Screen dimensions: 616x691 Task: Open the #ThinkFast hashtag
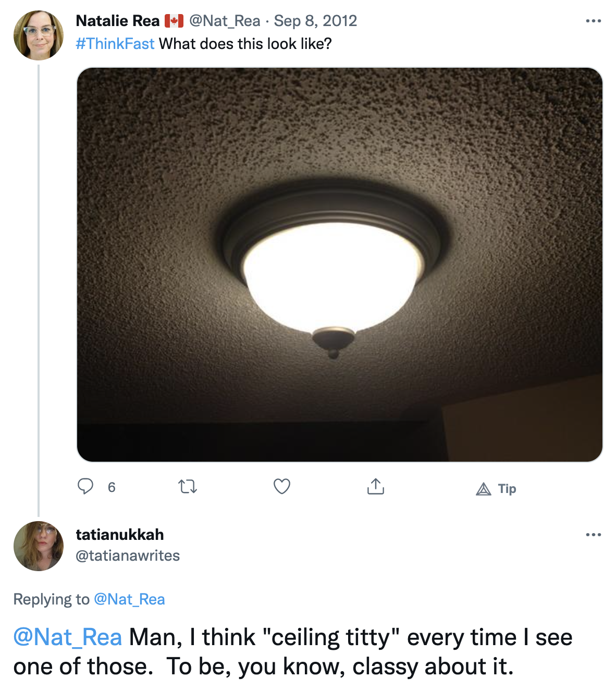[x=115, y=44]
